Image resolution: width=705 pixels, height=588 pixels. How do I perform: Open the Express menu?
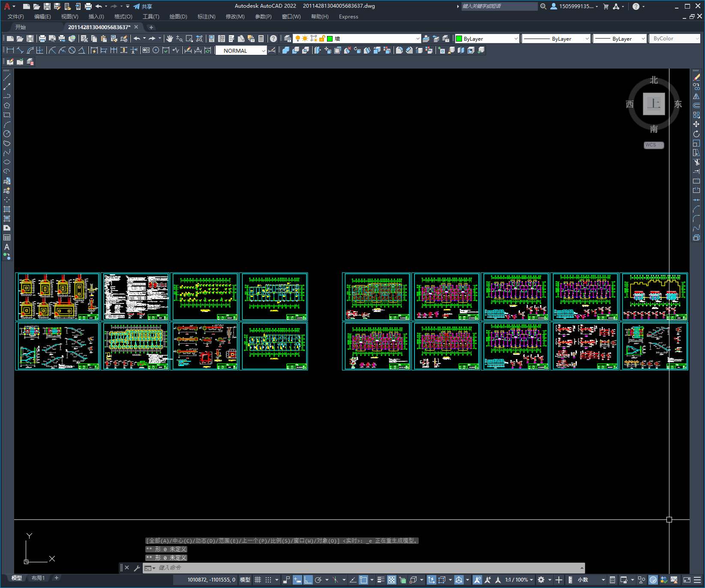348,17
